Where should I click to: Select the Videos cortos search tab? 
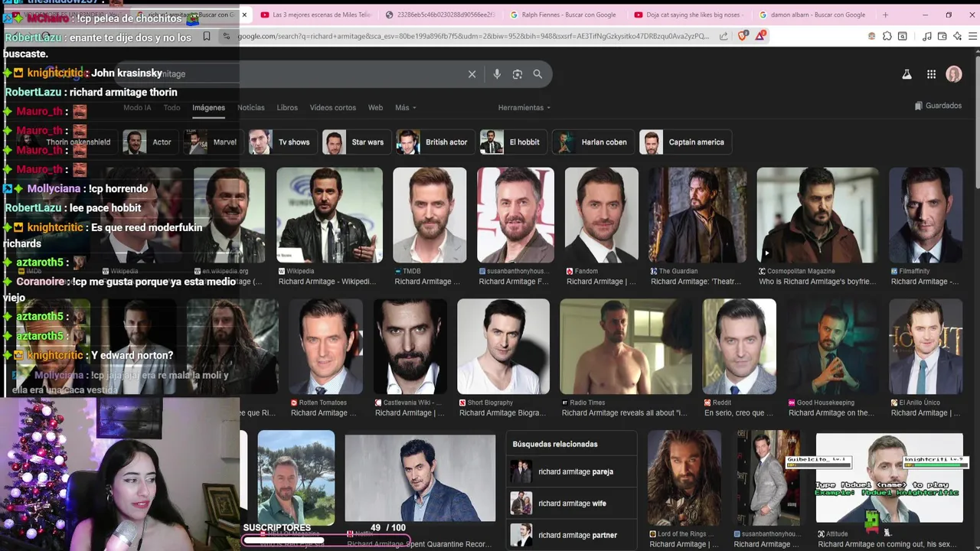[333, 108]
